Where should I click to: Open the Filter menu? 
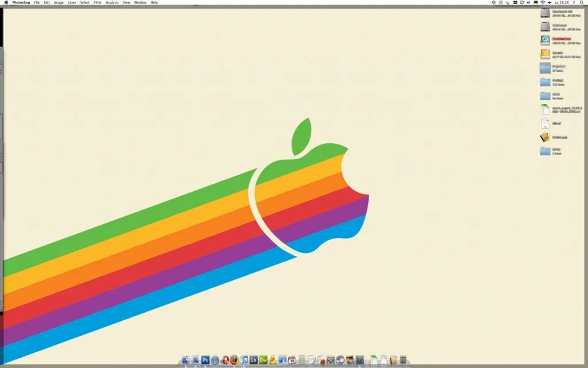(98, 3)
